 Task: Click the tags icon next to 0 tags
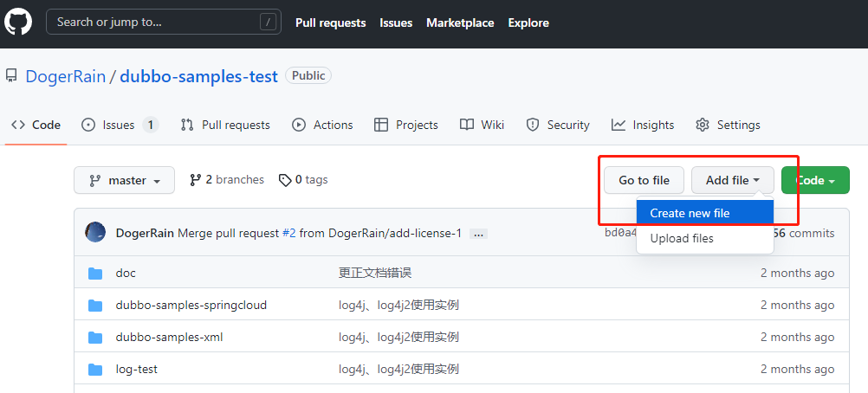(x=284, y=180)
